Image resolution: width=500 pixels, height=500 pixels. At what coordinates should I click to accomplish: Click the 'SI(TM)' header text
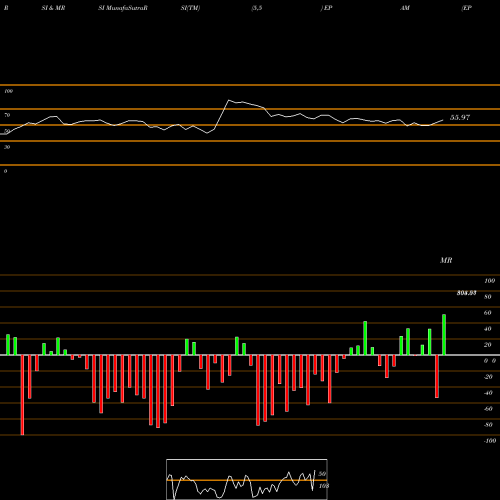coord(190,8)
